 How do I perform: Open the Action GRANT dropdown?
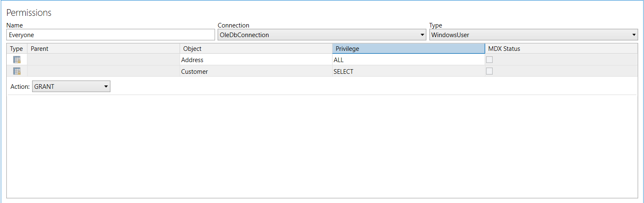(71, 87)
